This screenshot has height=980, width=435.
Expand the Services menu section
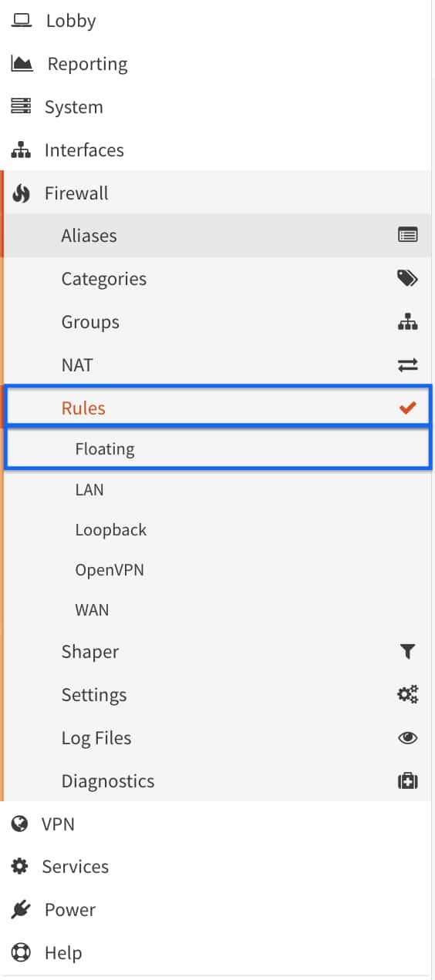pyautogui.click(x=217, y=867)
